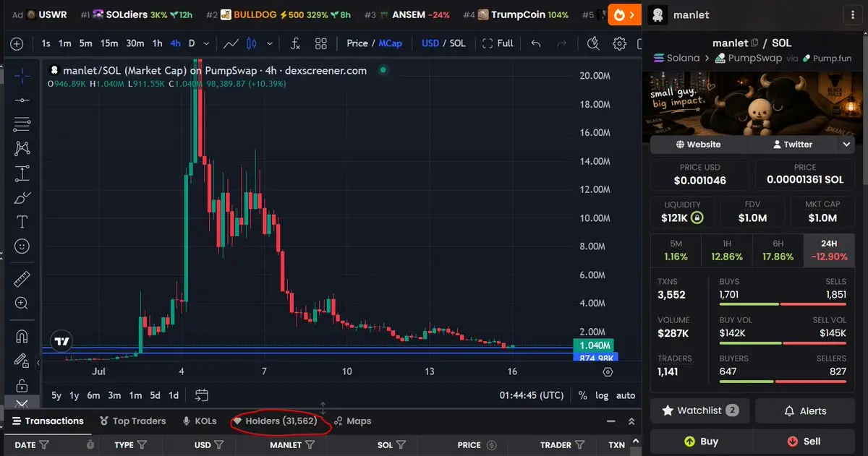Add manlet to Watchlist

click(700, 410)
